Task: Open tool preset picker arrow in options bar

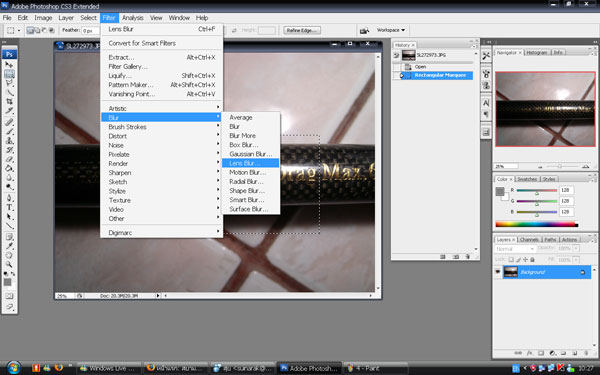Action: click(19, 30)
